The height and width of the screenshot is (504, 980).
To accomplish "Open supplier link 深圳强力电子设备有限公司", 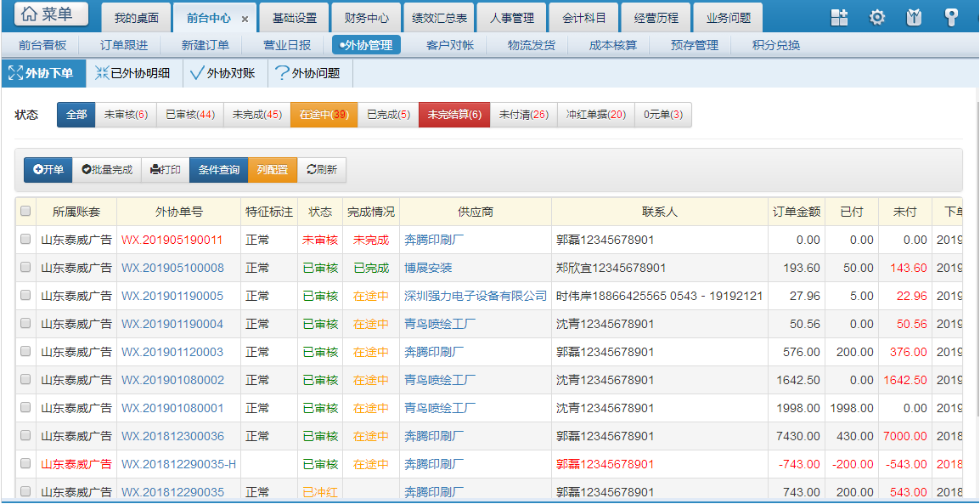I will point(476,296).
